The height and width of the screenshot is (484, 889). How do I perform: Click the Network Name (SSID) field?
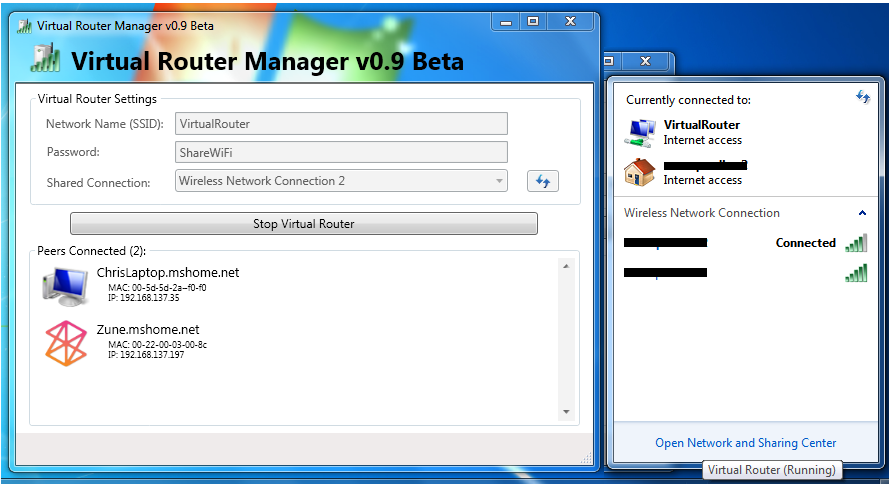341,124
